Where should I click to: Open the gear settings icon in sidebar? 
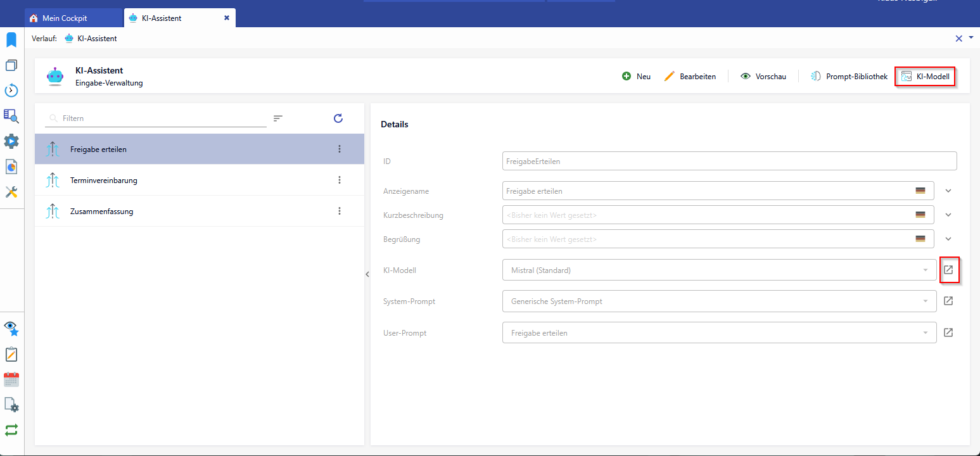11,141
